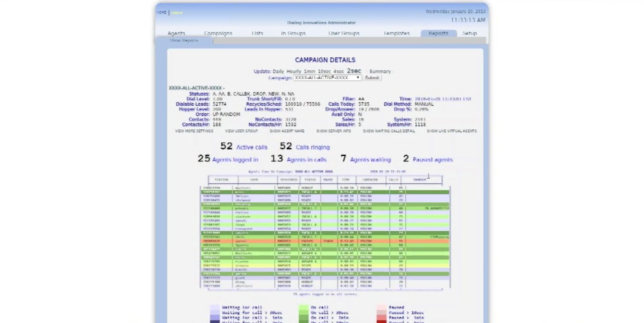Click the "Agents logged in" label
Image resolution: width=644 pixels, height=323 pixels.
235,160
